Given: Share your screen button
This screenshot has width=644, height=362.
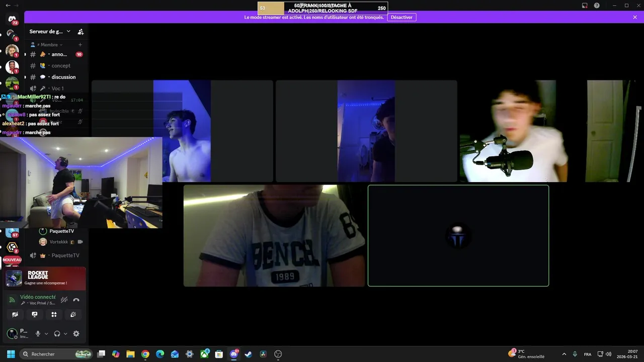Looking at the screenshot, I should pyautogui.click(x=35, y=314).
